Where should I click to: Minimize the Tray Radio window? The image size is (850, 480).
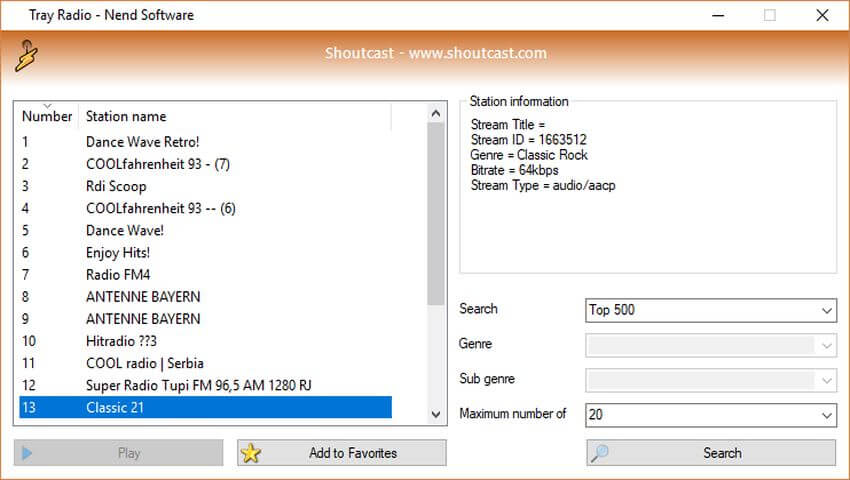(718, 15)
